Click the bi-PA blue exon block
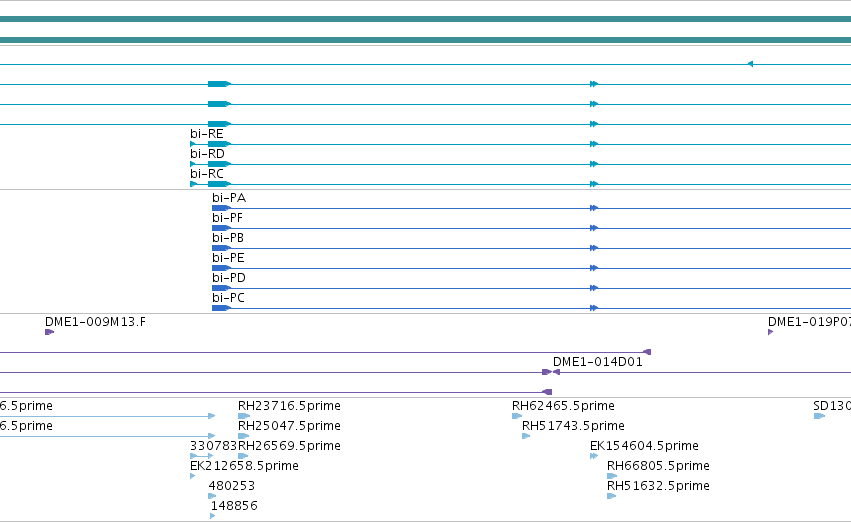The height and width of the screenshot is (522, 851). [x=221, y=208]
